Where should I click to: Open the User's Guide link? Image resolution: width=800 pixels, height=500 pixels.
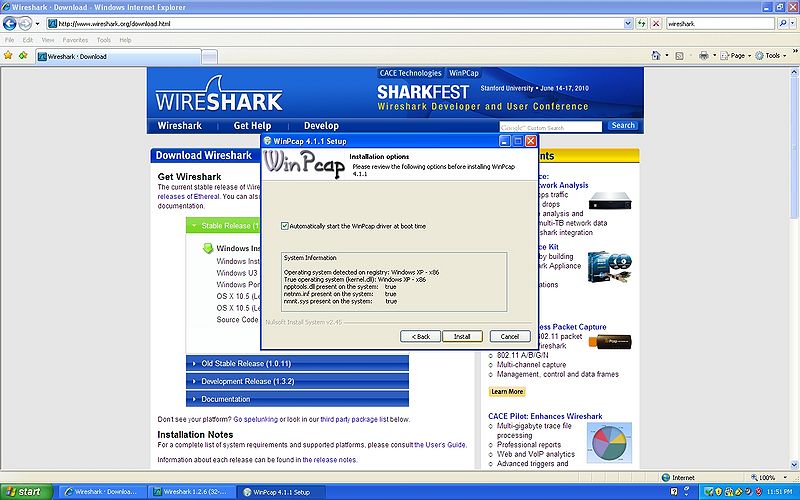[440, 445]
